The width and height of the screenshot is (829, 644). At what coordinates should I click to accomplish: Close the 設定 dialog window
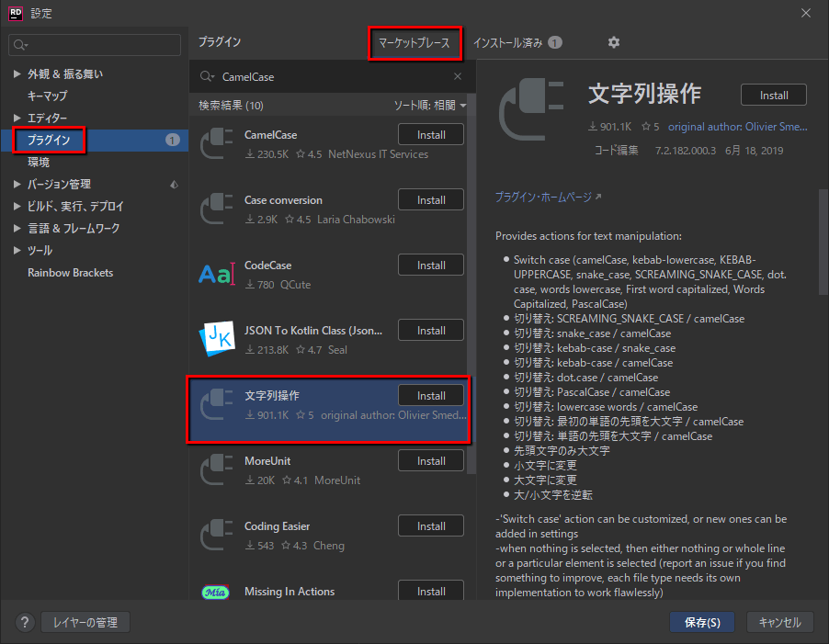pos(806,13)
